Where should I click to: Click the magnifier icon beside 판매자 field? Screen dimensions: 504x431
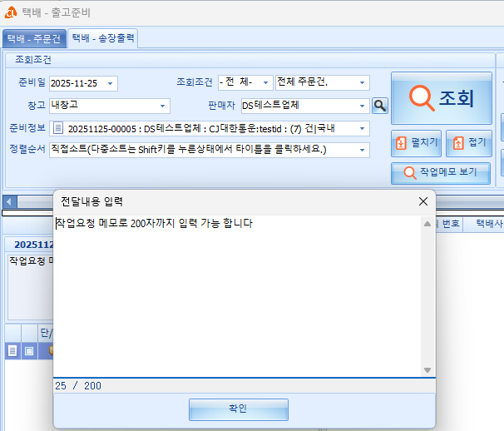pos(380,106)
